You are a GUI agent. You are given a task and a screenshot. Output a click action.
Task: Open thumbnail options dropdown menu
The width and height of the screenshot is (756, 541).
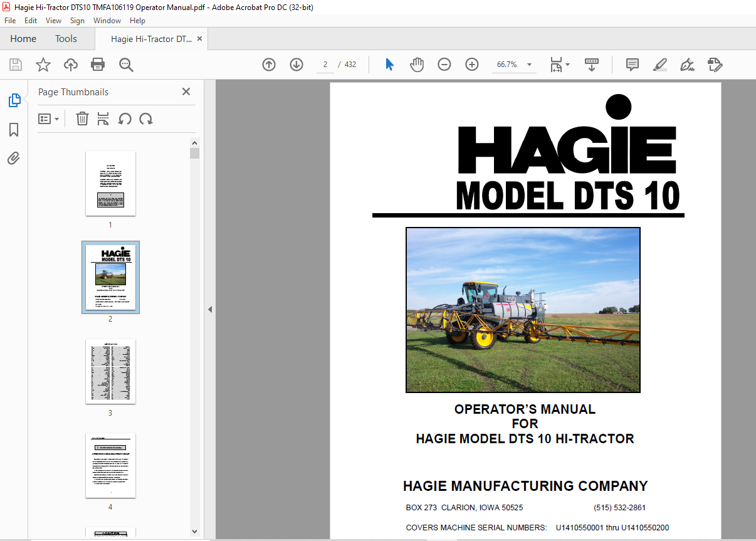click(48, 118)
